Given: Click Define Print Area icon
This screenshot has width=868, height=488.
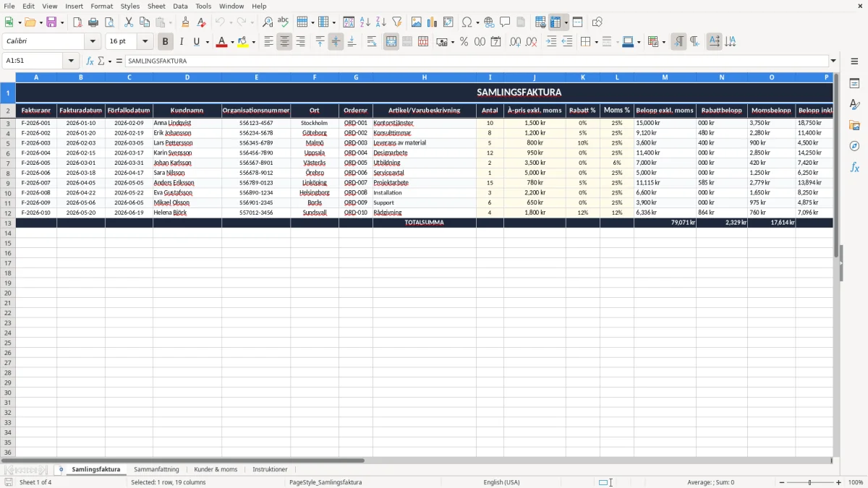Looking at the screenshot, I should [540, 22].
